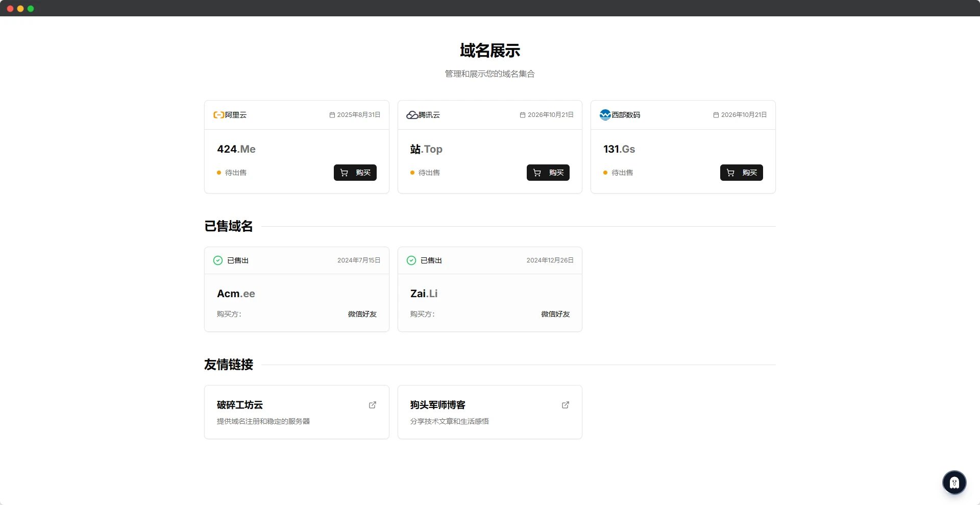Open external link icon for 狗头军师博客
This screenshot has height=505, width=980.
click(566, 405)
